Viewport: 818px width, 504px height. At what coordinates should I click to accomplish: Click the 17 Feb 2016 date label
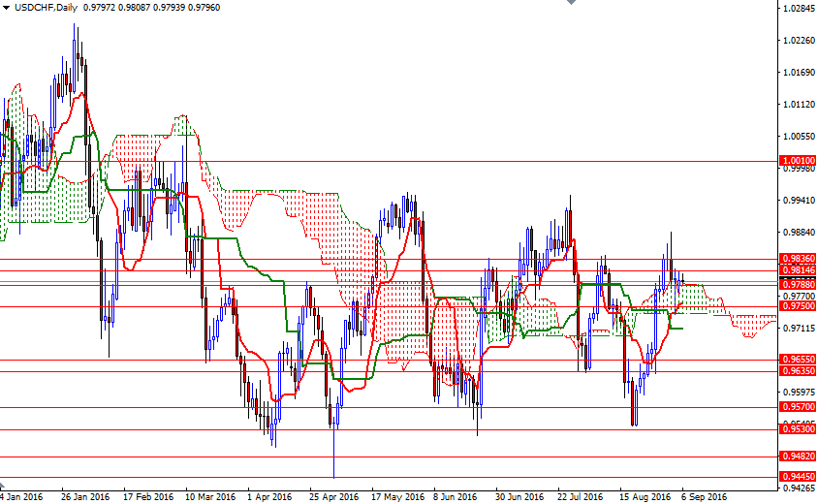pyautogui.click(x=148, y=497)
